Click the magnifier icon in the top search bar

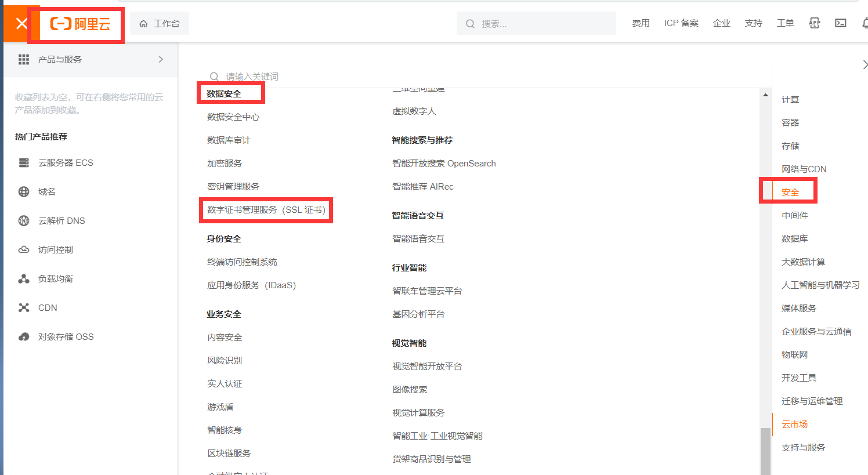point(470,24)
